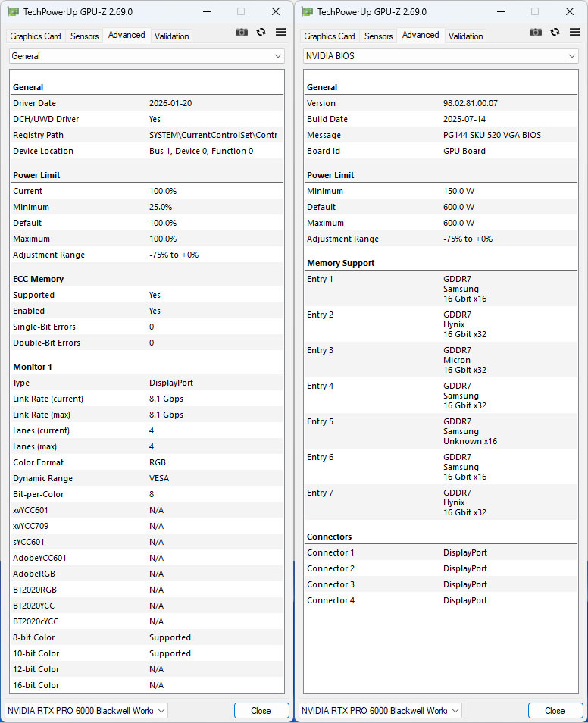Select Power Limit Minimum 25.0% value
The image size is (588, 723).
tap(161, 207)
